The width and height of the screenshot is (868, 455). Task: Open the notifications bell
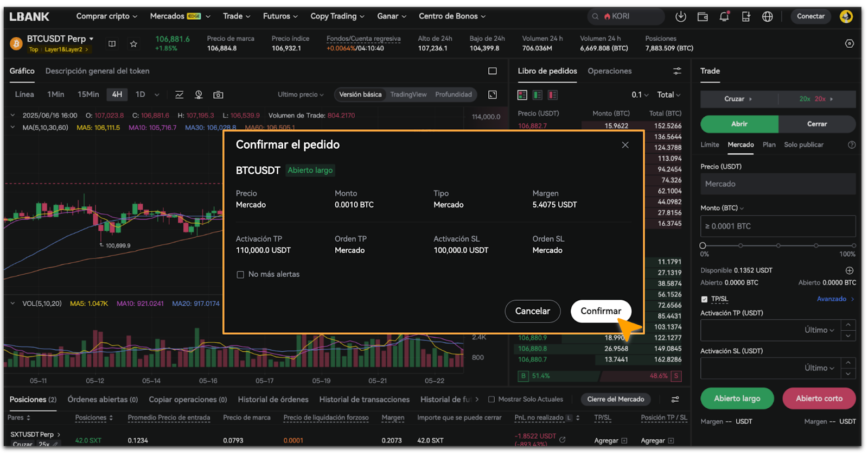(x=724, y=17)
